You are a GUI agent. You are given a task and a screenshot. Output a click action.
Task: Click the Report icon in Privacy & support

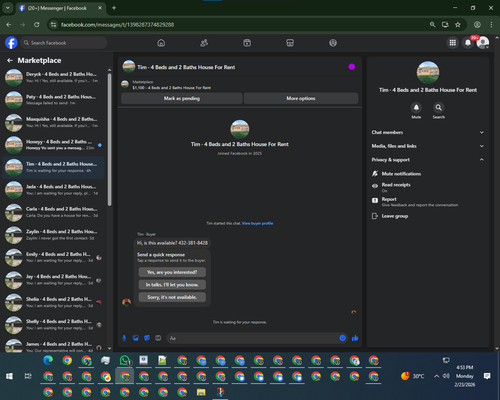[x=375, y=200]
